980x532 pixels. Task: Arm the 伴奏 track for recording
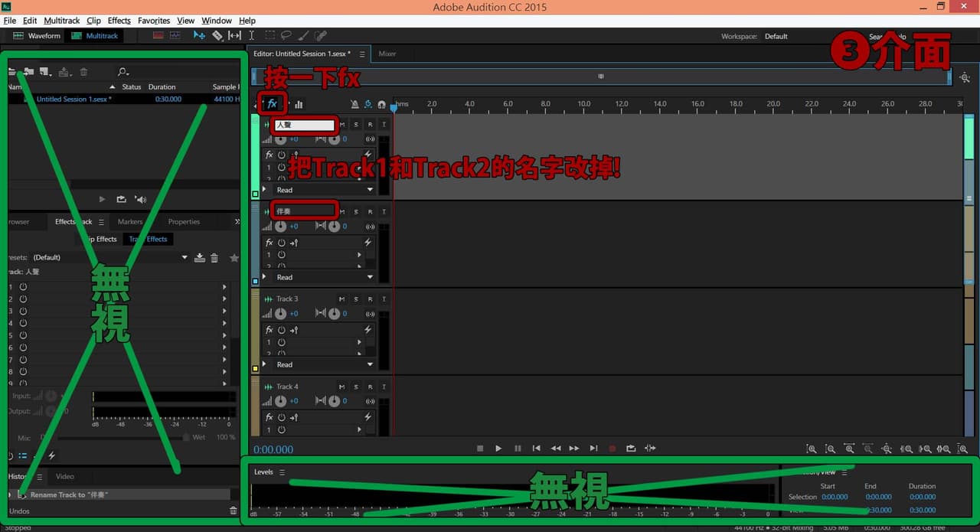pos(370,211)
